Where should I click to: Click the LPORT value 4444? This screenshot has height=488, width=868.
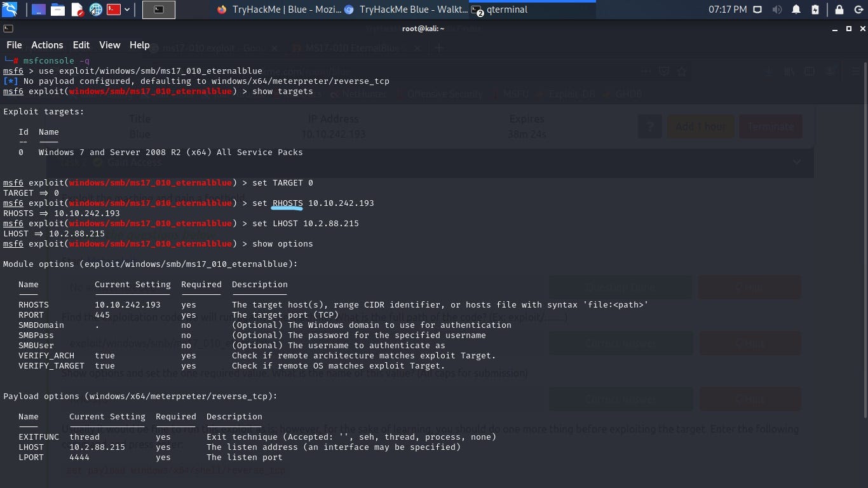pyautogui.click(x=79, y=457)
